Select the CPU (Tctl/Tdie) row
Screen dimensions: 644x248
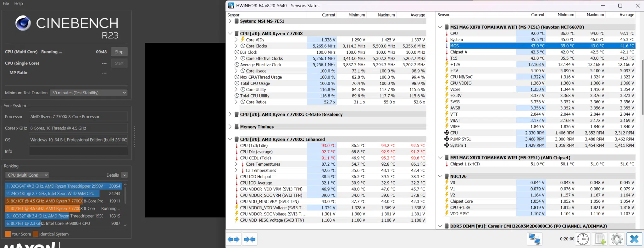point(330,146)
